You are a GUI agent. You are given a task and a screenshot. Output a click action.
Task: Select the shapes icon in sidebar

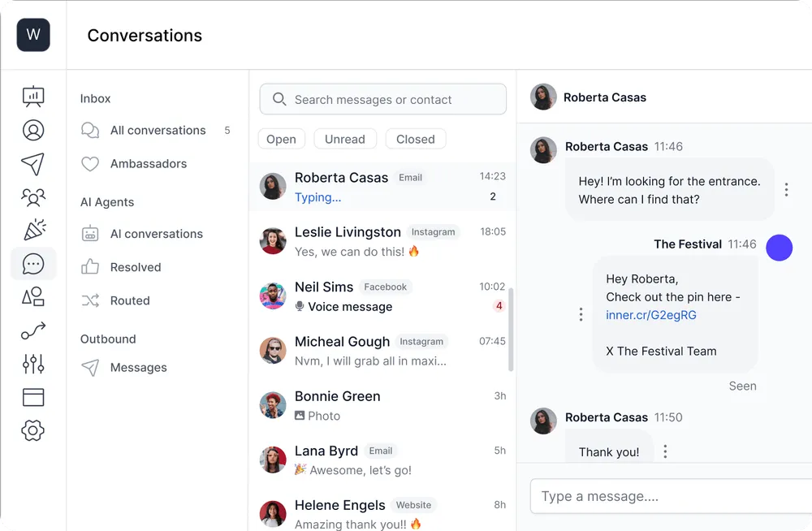point(33,296)
